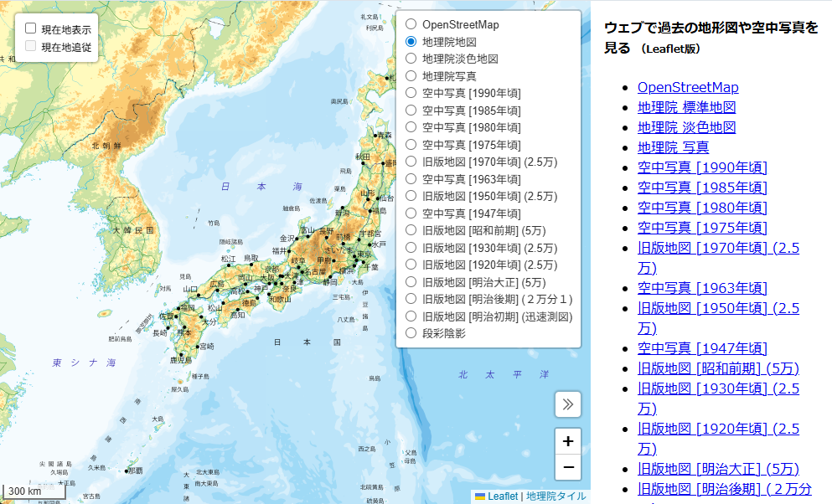The width and height of the screenshot is (832, 504).
Task: Select 空中写真 [1963年頃] radio option
Action: [411, 179]
